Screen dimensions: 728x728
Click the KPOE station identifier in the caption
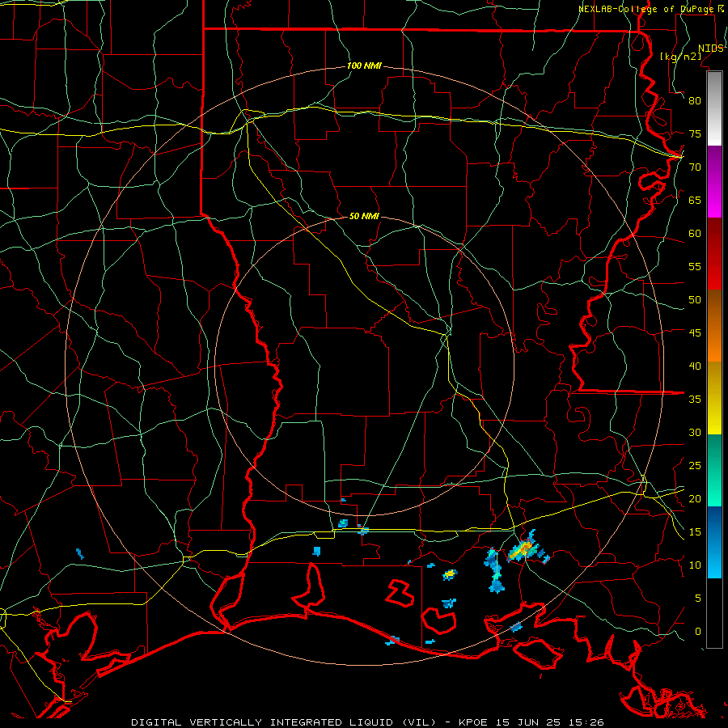click(x=473, y=722)
